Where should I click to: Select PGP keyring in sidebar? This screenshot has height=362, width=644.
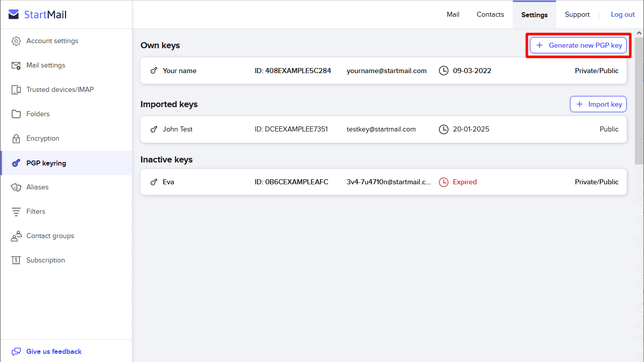[x=66, y=163]
